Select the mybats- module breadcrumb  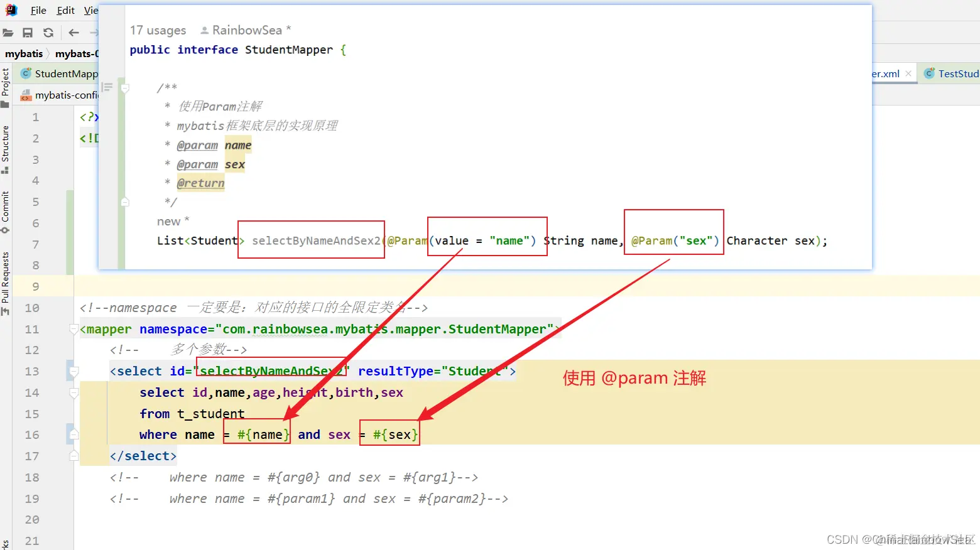point(77,53)
